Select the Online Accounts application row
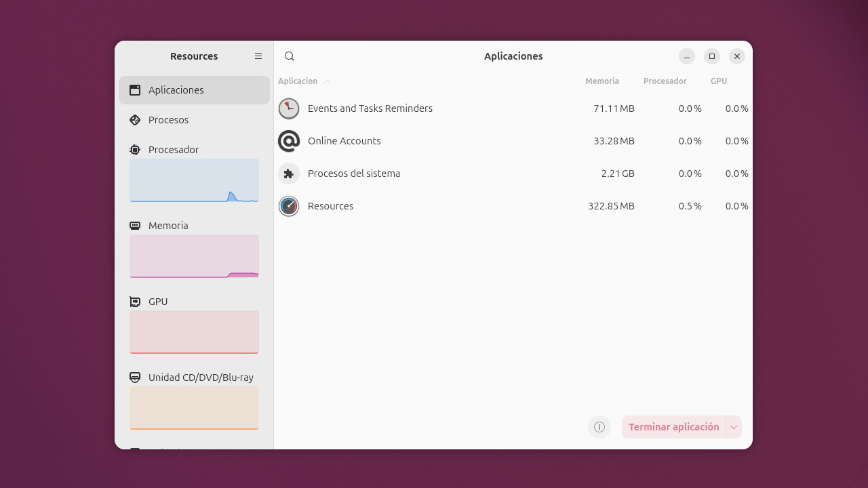Image resolution: width=868 pixels, height=488 pixels. click(x=441, y=141)
